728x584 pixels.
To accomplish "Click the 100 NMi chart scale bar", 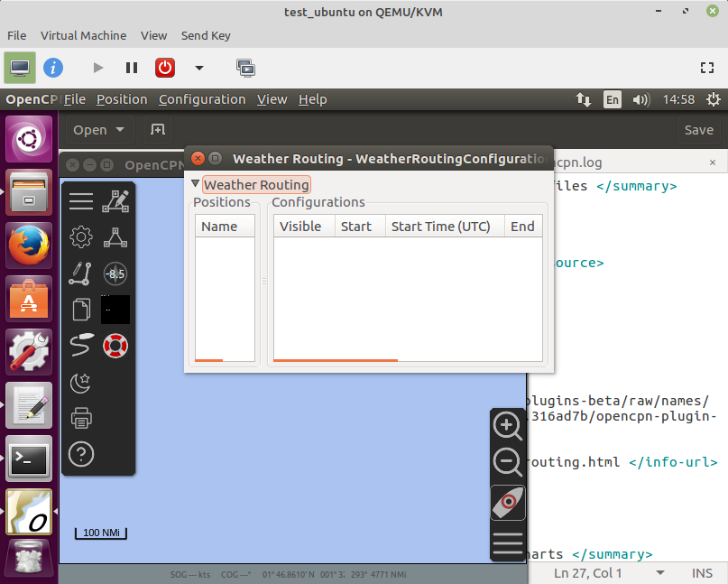I will click(x=101, y=533).
